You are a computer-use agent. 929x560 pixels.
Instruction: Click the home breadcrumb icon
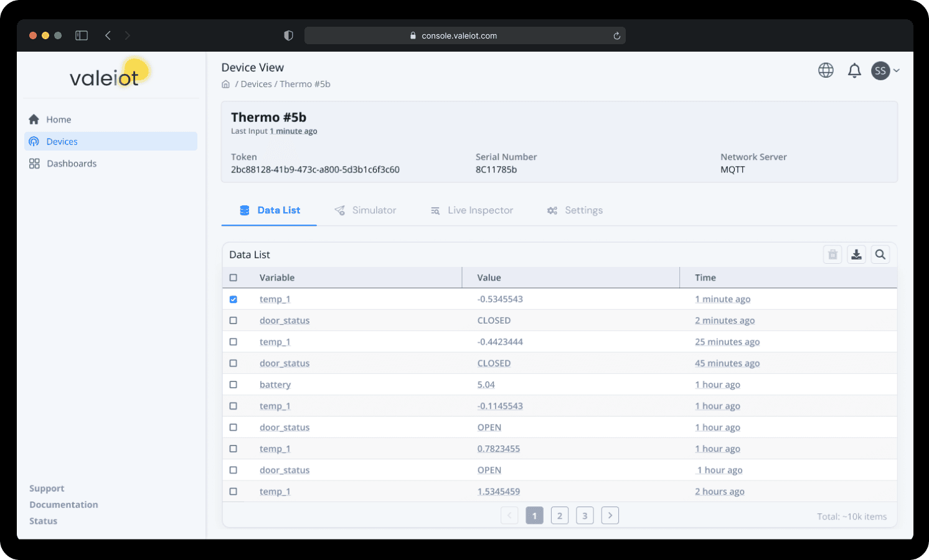coord(226,84)
